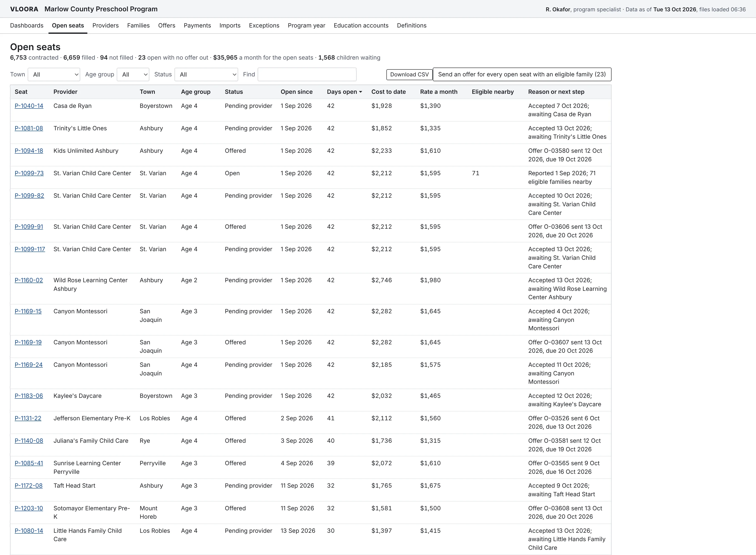Image resolution: width=756 pixels, height=555 pixels.
Task: Open seat link P-1099-91
Action: coord(29,227)
